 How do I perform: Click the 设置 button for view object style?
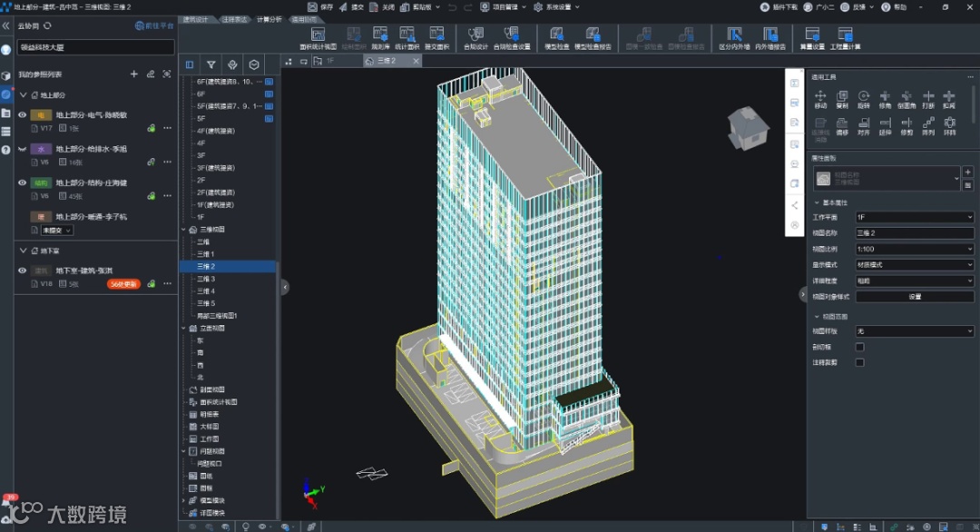tap(915, 297)
